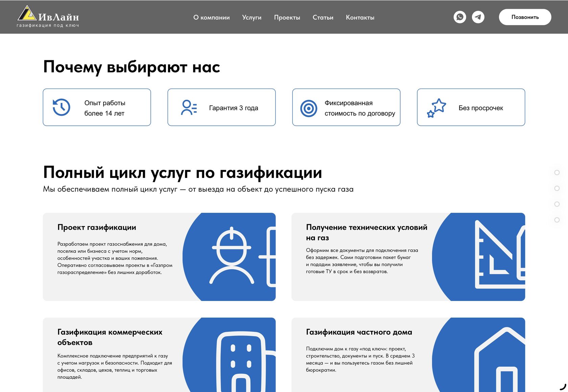Navigate to Контакты in the header

point(360,17)
